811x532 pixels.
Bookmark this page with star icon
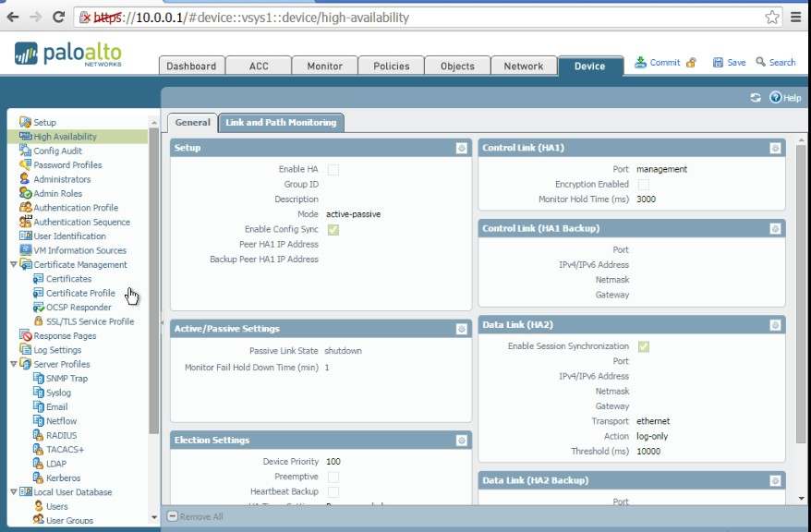772,17
